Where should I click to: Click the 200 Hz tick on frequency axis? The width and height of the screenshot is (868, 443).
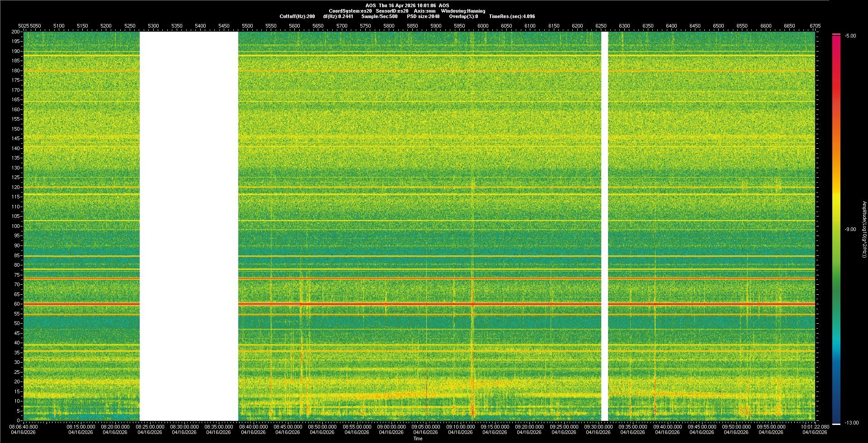15,32
